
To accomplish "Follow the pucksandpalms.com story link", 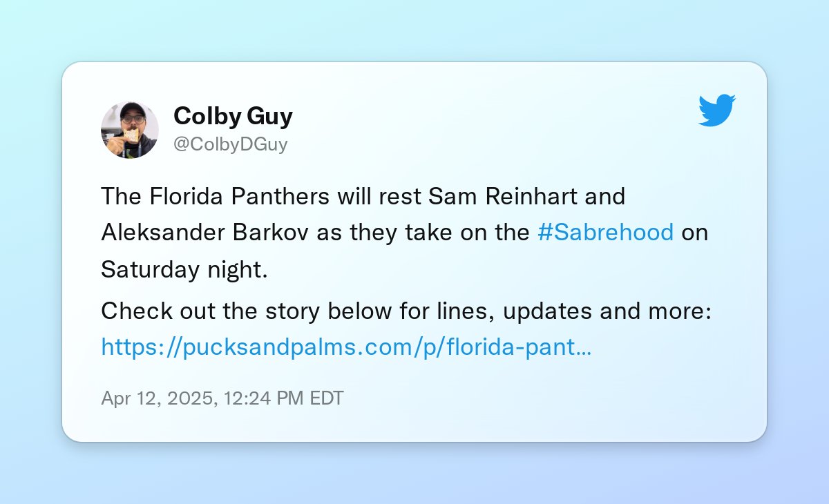I will [346, 347].
